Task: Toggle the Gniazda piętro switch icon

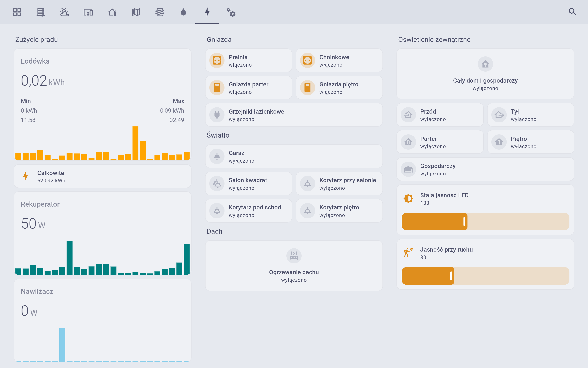Action: (x=307, y=88)
